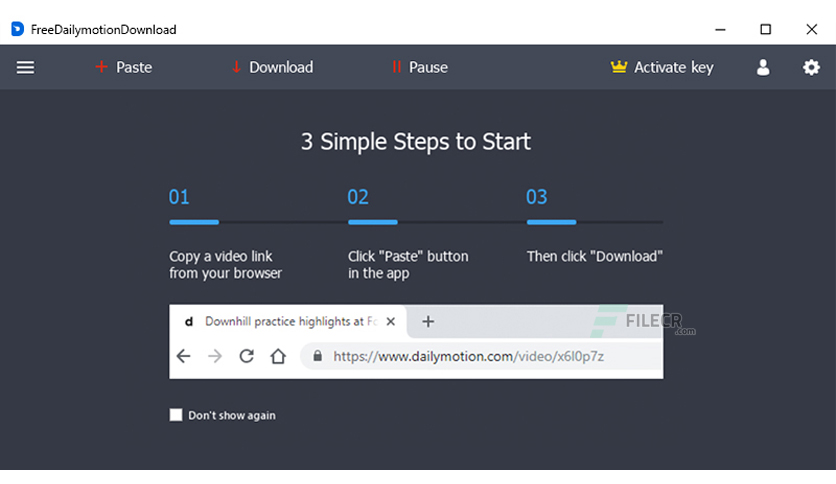Open the hamburger menu
Image resolution: width=836 pixels, height=484 pixels.
[25, 68]
